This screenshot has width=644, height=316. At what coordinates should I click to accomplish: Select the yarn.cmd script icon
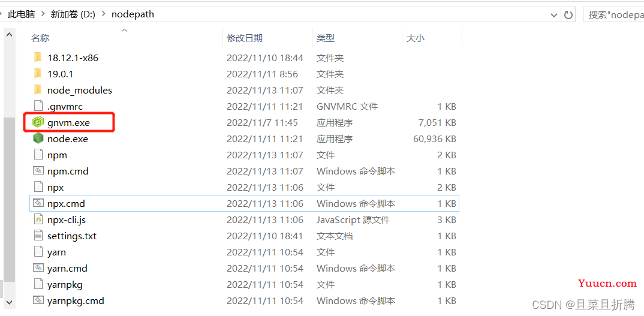(38, 269)
